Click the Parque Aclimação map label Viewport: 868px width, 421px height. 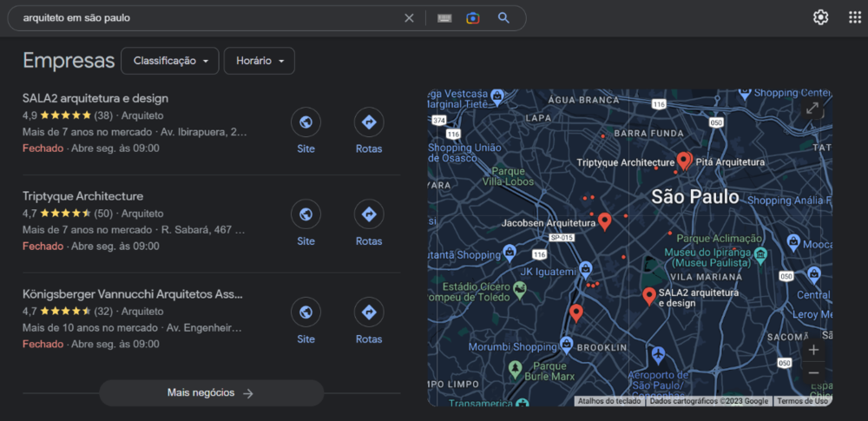coord(720,238)
